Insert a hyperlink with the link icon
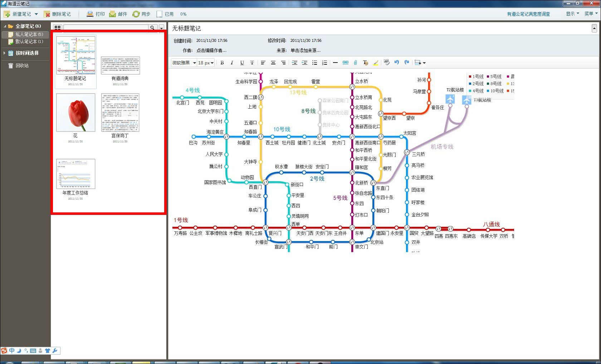Viewport: 601px width, 364px height. click(x=345, y=63)
